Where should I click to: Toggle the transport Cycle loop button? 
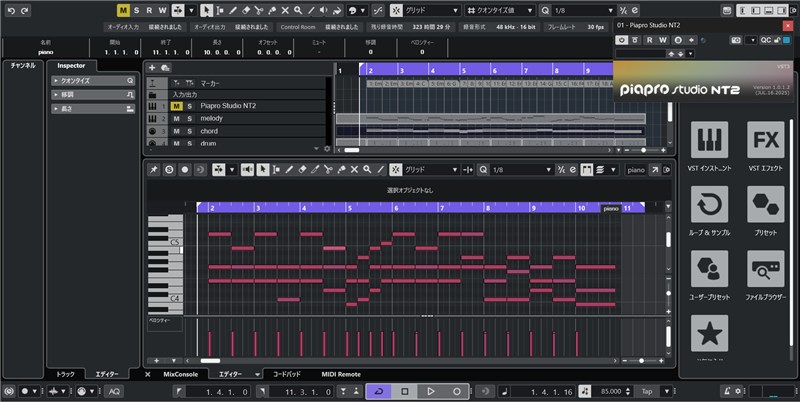point(379,391)
